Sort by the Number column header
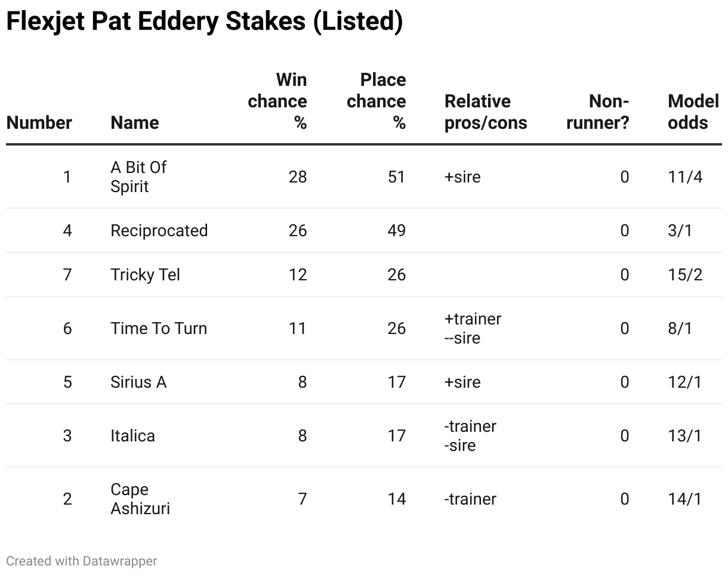Viewport: 728px width, 575px height. pos(39,123)
